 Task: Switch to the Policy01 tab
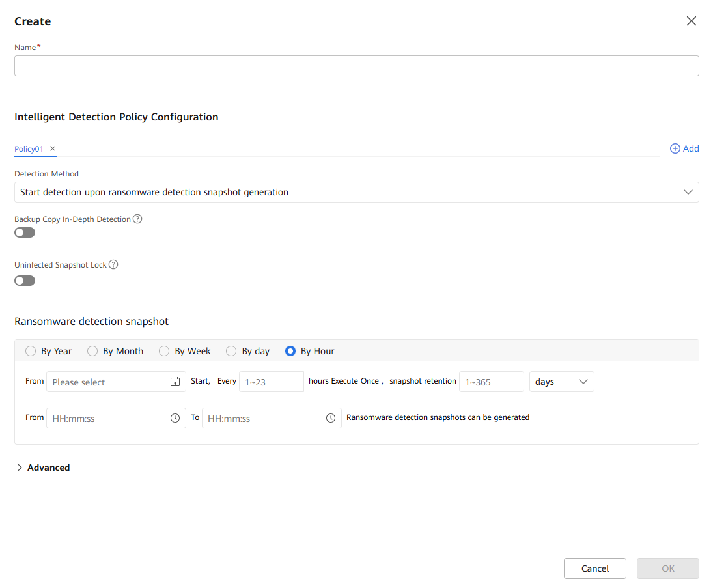pos(29,149)
